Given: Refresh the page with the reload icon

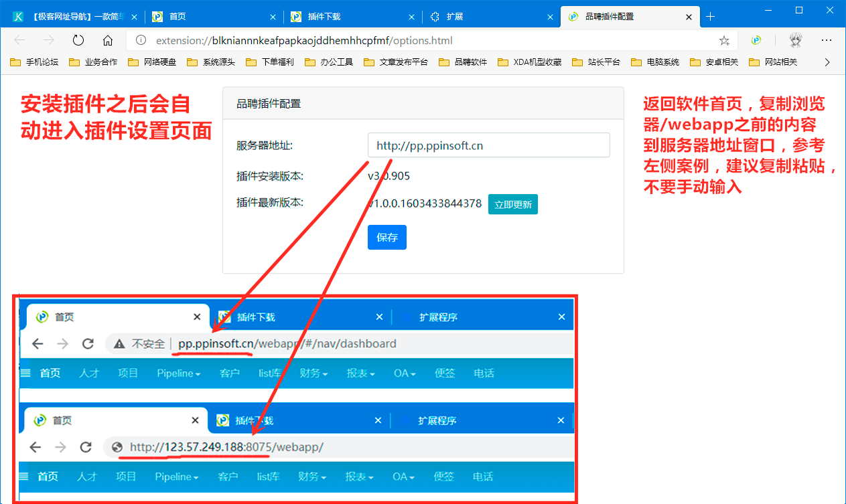Looking at the screenshot, I should (78, 40).
